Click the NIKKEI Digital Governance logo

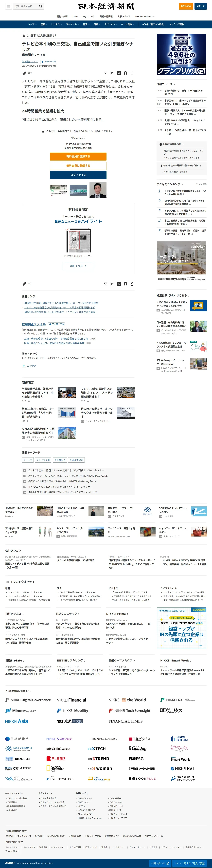click(28, 700)
